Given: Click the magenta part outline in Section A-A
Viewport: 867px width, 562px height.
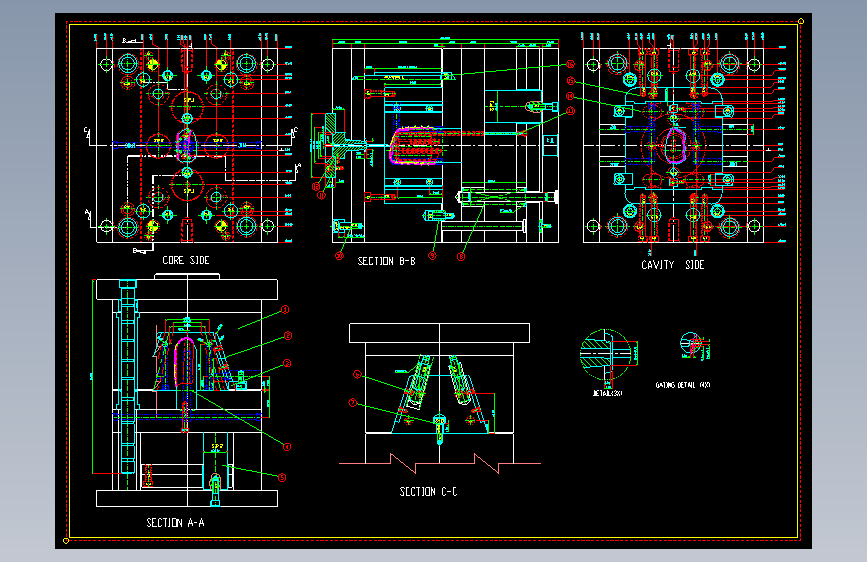Looking at the screenshot, I should pyautogui.click(x=185, y=361).
